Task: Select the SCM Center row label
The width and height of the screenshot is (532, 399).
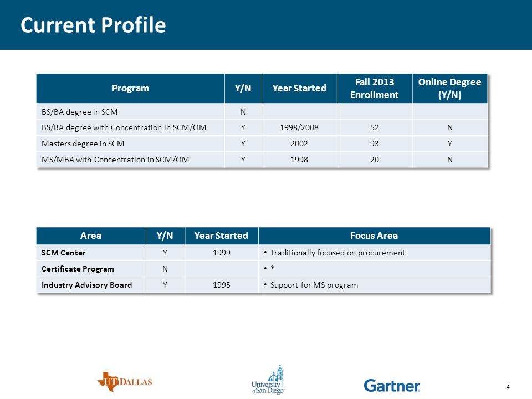Action: pyautogui.click(x=63, y=253)
